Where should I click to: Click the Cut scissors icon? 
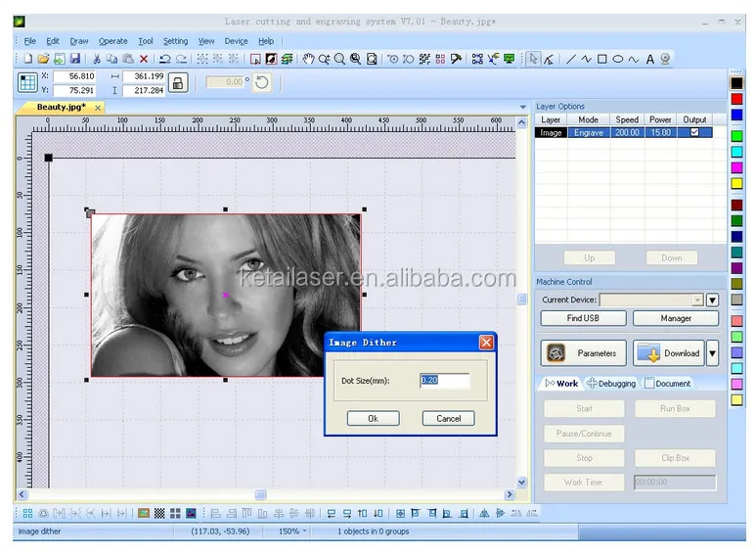coord(97,60)
